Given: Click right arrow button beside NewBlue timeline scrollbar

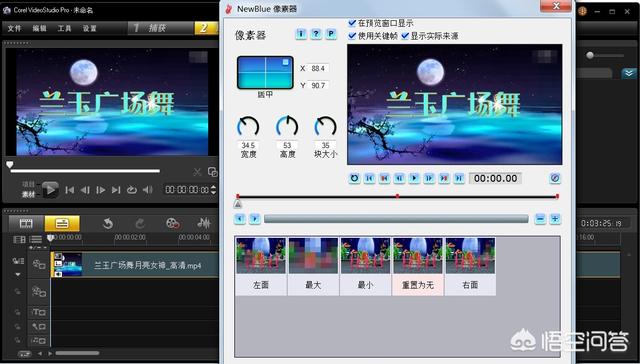Looking at the screenshot, I should coord(255,219).
